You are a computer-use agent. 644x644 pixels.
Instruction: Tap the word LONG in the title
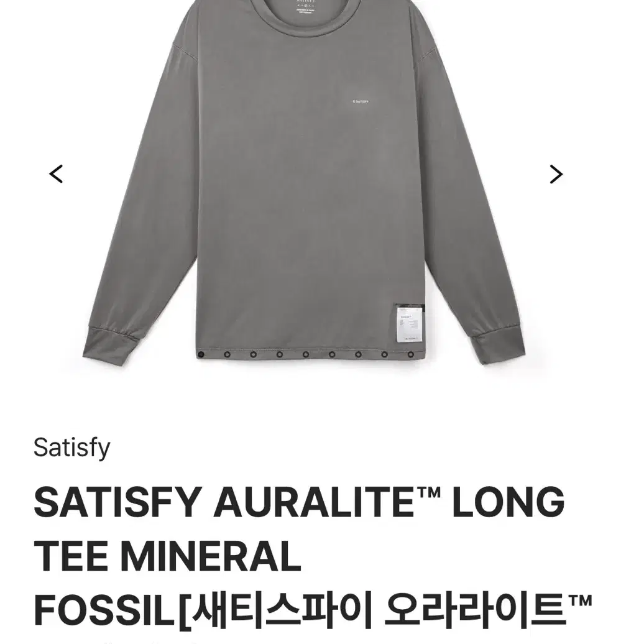(508, 502)
